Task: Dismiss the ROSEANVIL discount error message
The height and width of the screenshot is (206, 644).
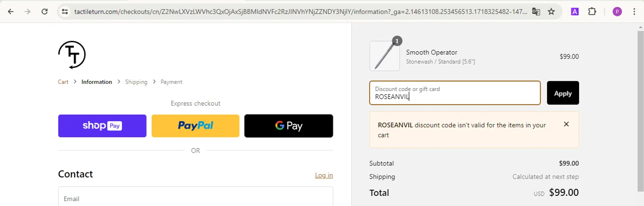Action: point(566,124)
